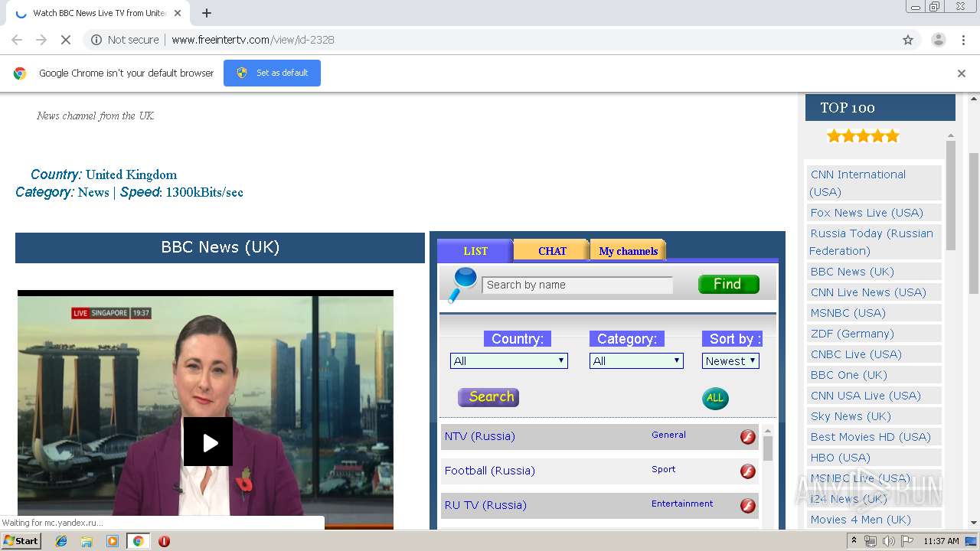Image resolution: width=980 pixels, height=551 pixels.
Task: Click United Kingdom country link
Action: click(131, 174)
